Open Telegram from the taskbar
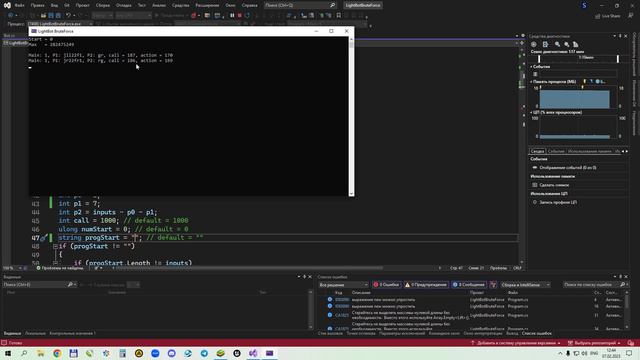Viewport: 640px width, 360px height. pyautogui.click(x=204, y=353)
